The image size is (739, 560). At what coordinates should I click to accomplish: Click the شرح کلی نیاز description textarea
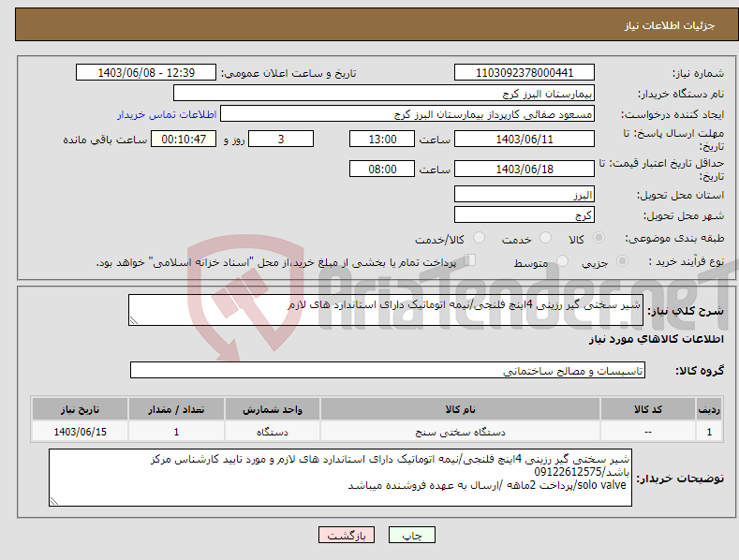[x=386, y=310]
